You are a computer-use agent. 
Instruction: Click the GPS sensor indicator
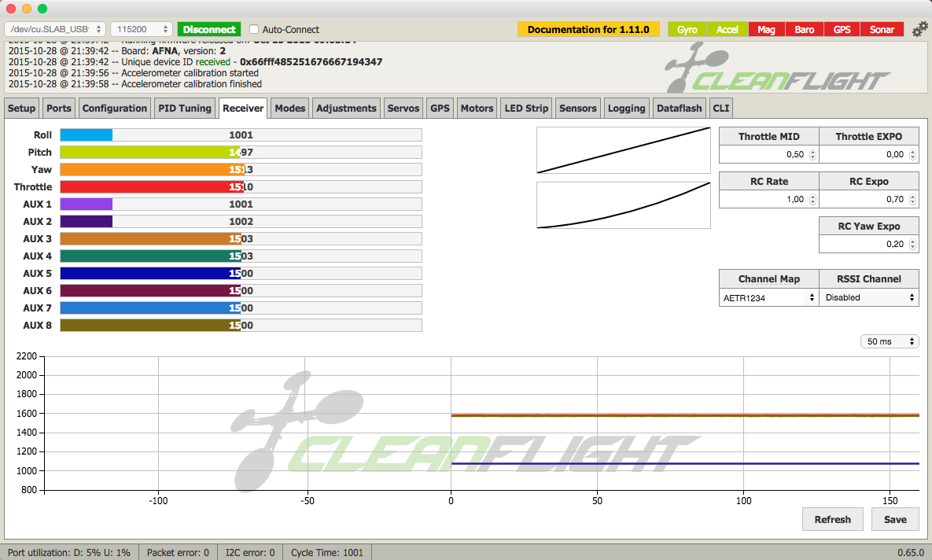tap(842, 29)
